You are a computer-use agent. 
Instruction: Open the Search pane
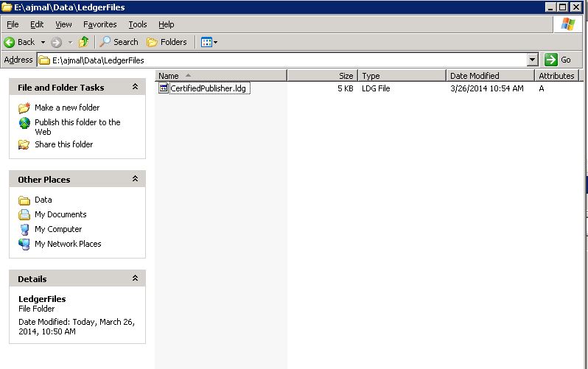119,42
